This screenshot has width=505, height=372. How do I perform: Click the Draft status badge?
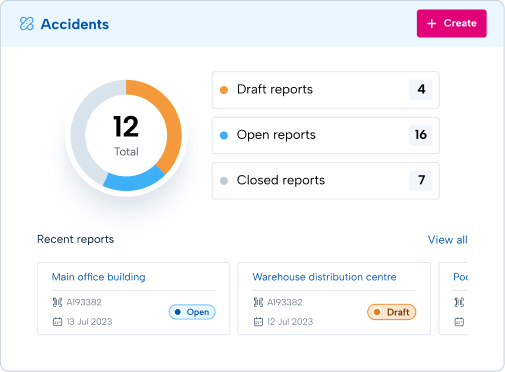click(391, 312)
